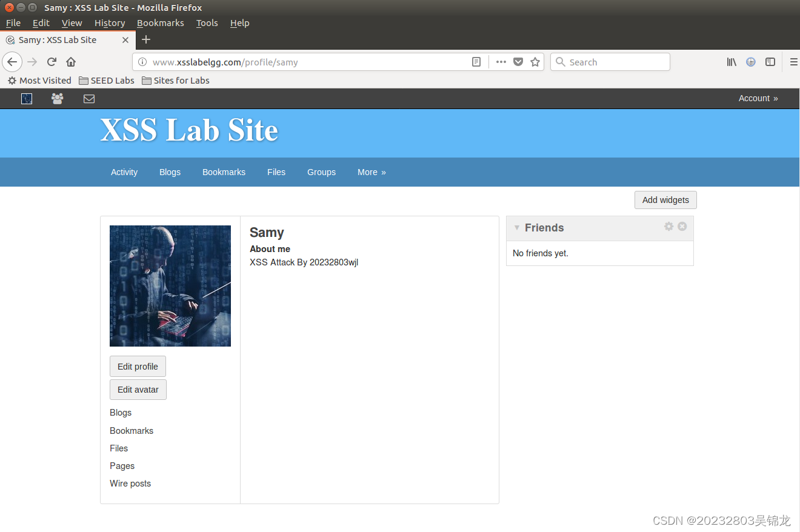The height and width of the screenshot is (532, 800).
Task: Go to Files in site navigation bar
Action: coord(276,172)
